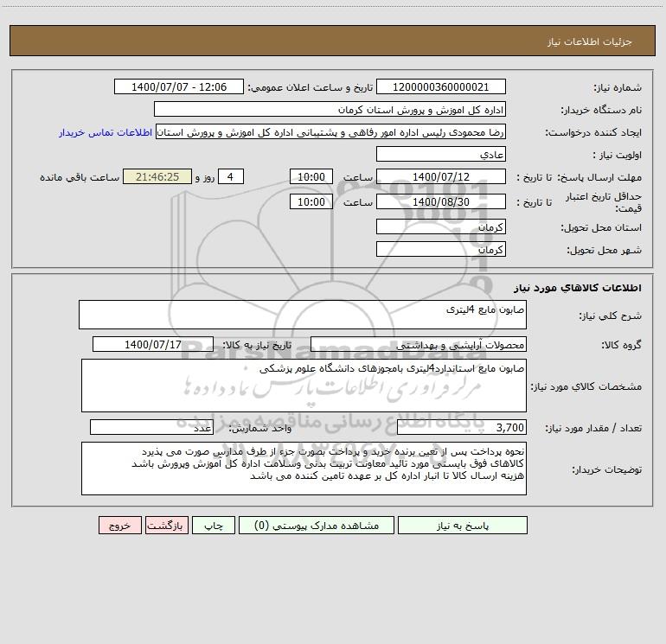Click the label ساعت باقی مانده
This screenshot has width=666, height=644.
coord(80,177)
